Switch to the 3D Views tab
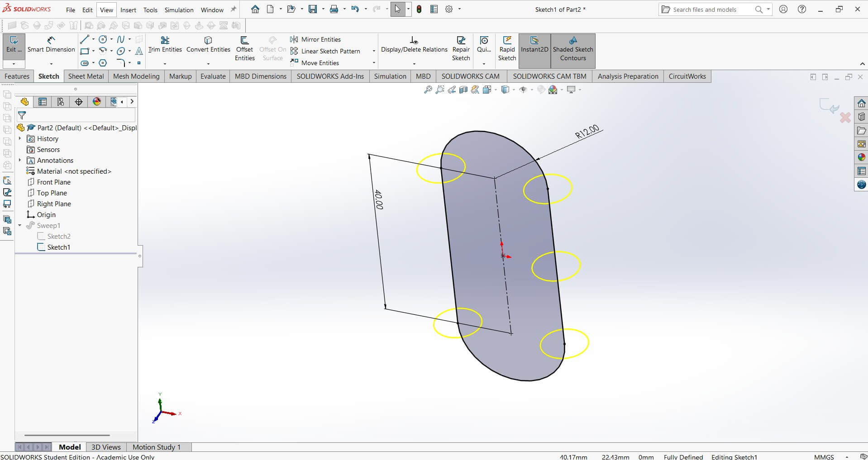 click(106, 447)
